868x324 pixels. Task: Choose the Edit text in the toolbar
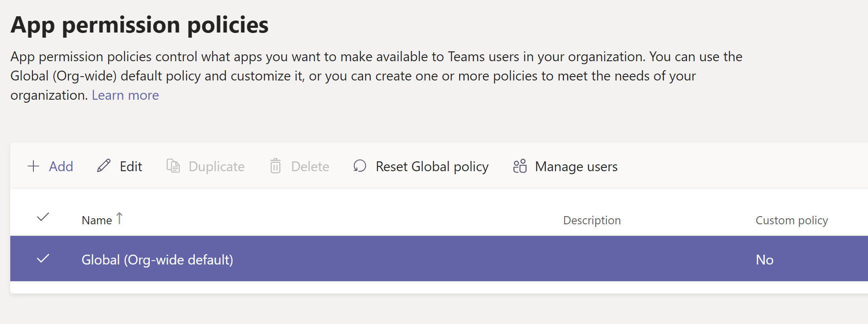click(x=131, y=166)
